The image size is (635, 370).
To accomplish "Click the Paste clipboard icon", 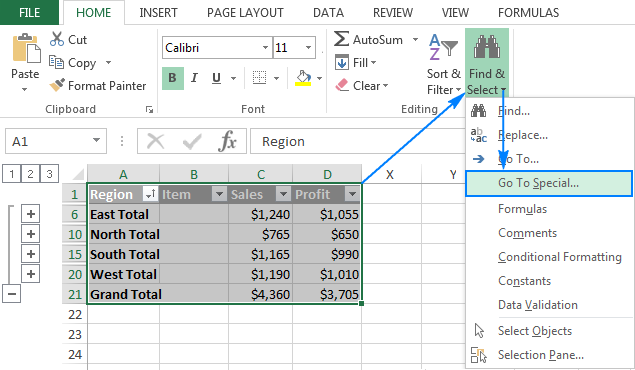I will pyautogui.click(x=26, y=48).
